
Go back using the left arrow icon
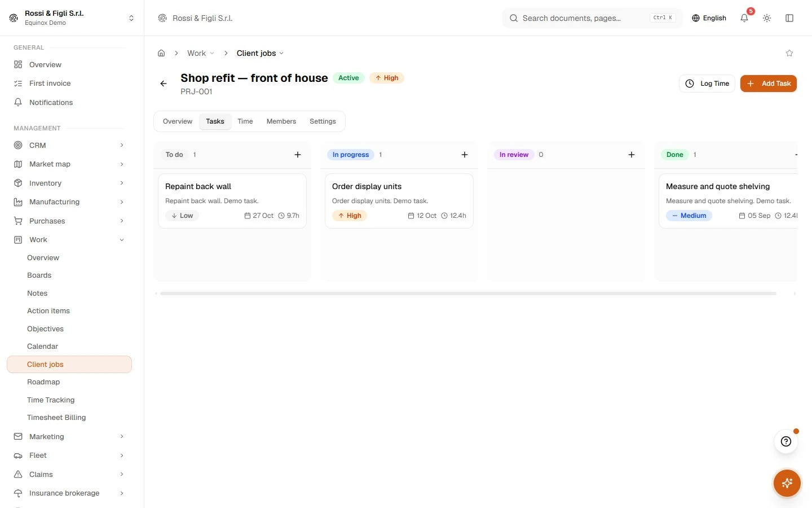coord(164,84)
